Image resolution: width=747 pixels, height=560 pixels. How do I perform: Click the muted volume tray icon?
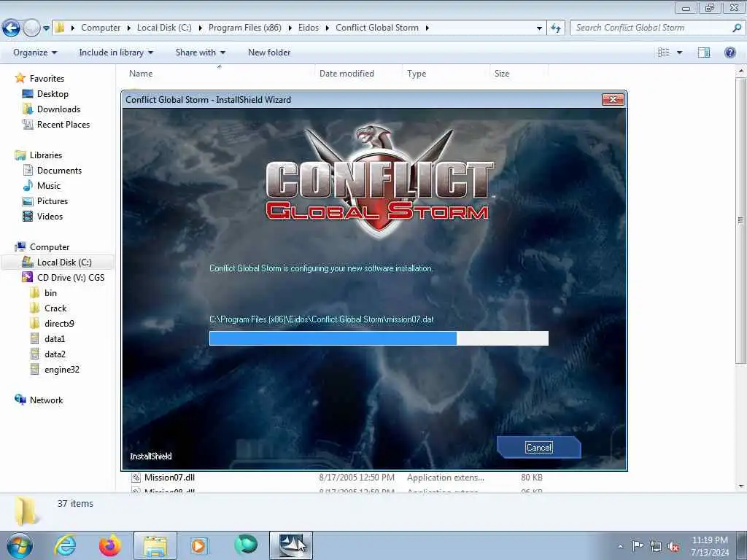673,547
